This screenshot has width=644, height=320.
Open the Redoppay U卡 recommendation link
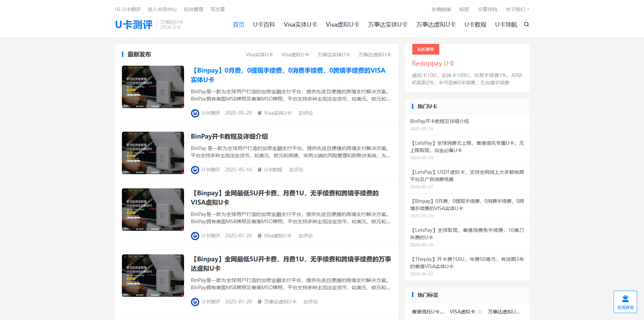tap(433, 63)
